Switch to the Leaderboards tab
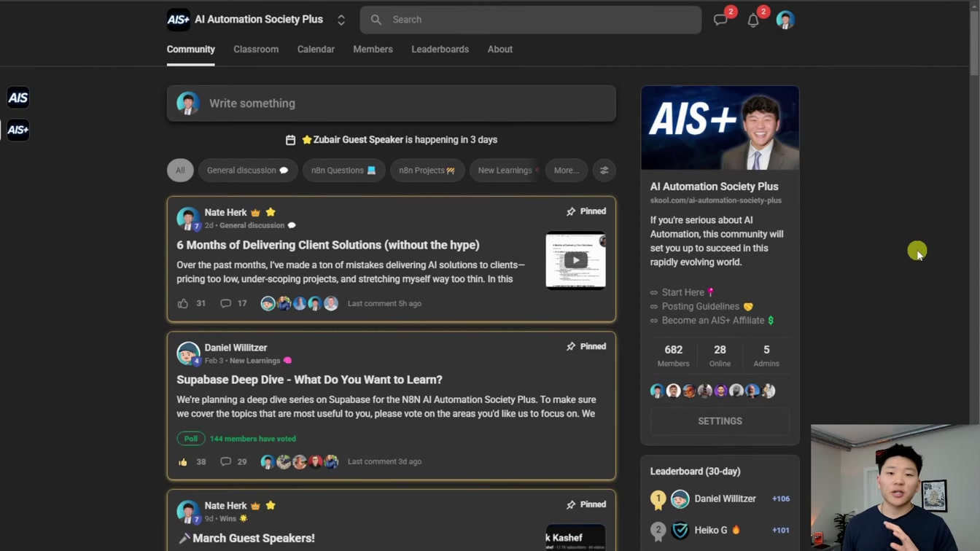This screenshot has height=551, width=980. (x=440, y=50)
